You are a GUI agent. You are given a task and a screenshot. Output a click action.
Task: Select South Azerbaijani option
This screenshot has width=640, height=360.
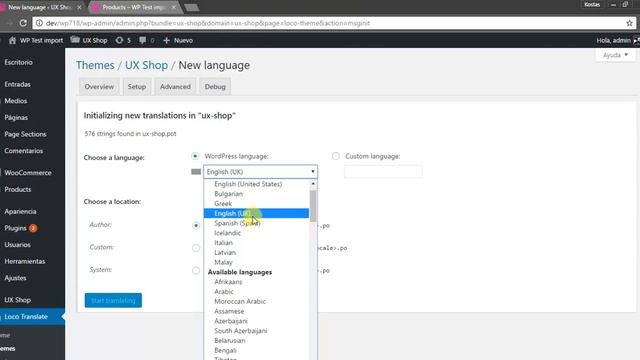[x=256, y=331]
